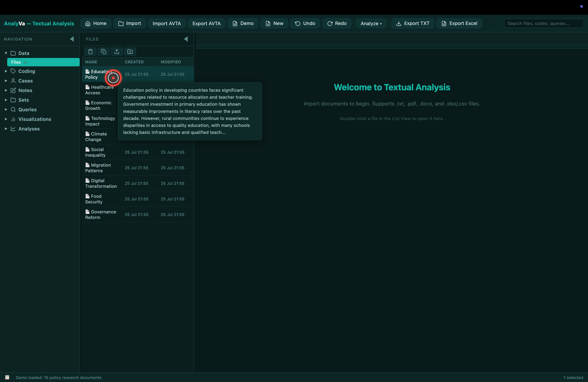Viewport: 588px width, 382px height.
Task: Click the Governance Reform document icon
Action: click(87, 212)
